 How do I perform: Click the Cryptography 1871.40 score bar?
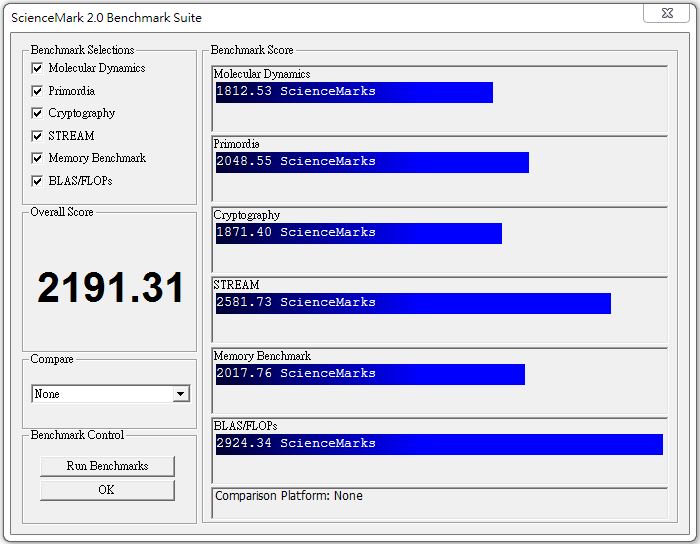[358, 233]
